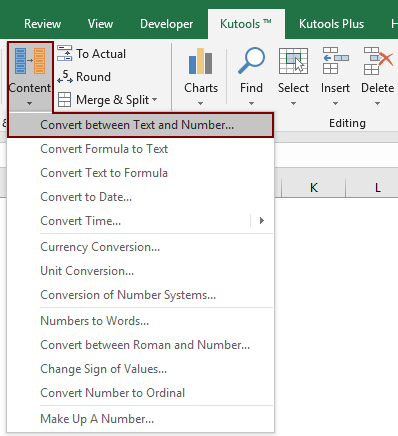Expand the Find dropdown arrow
This screenshot has width=398, height=436.
tap(251, 104)
